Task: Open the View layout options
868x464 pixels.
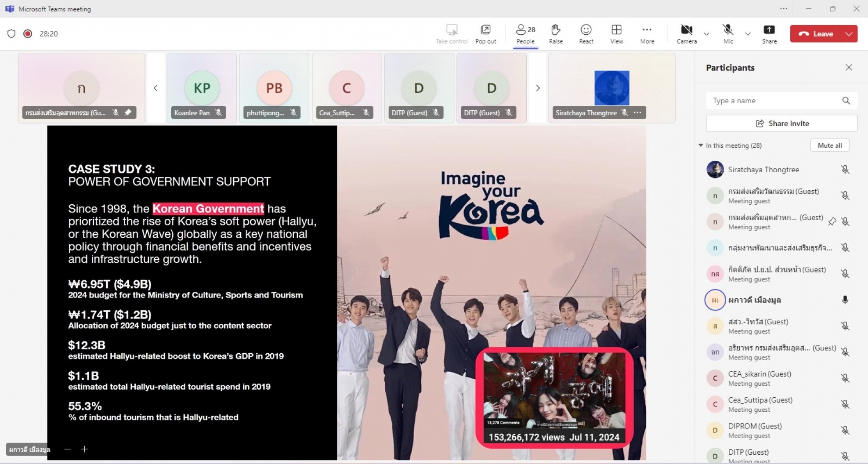Action: pyautogui.click(x=616, y=34)
